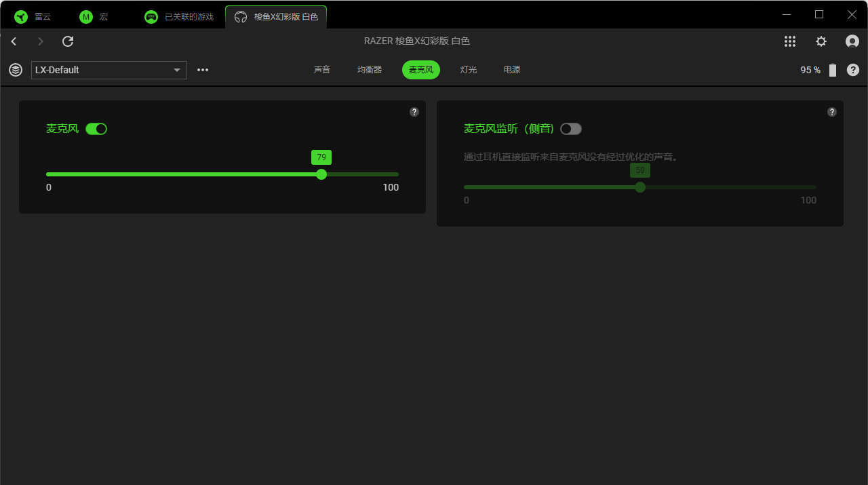Image resolution: width=868 pixels, height=485 pixels.
Task: Refresh the page with the reload icon
Action: (68, 41)
